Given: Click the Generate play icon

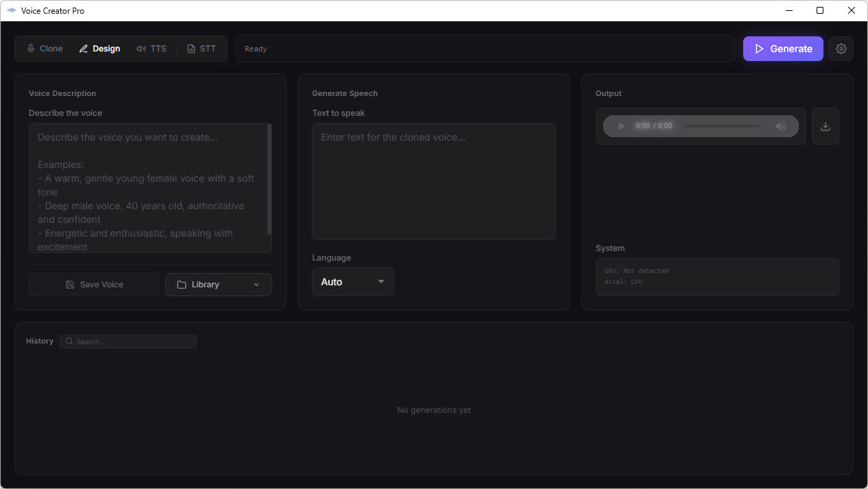Looking at the screenshot, I should 759,49.
